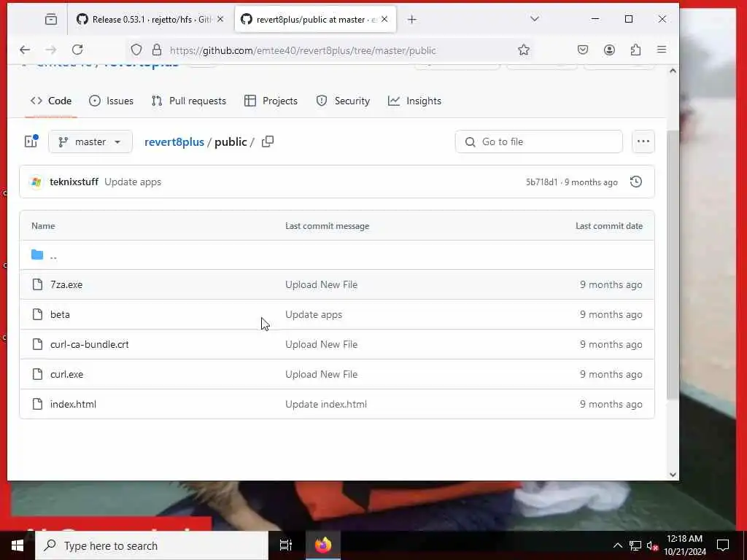Viewport: 747px width, 560px height.
Task: Go to the parent directory '..' folder
Action: click(x=53, y=256)
